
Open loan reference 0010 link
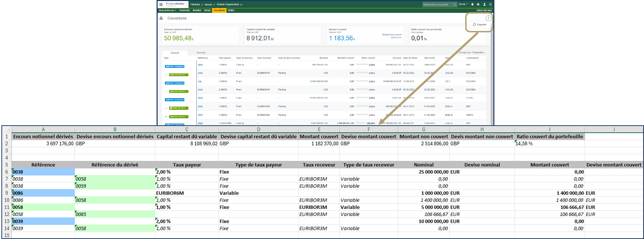tap(200, 65)
